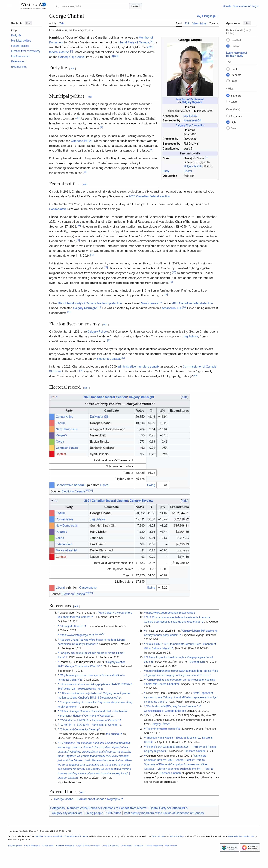This screenshot has width=268, height=868.
Task: Open Canadian Future party link
Action: (x=67, y=448)
